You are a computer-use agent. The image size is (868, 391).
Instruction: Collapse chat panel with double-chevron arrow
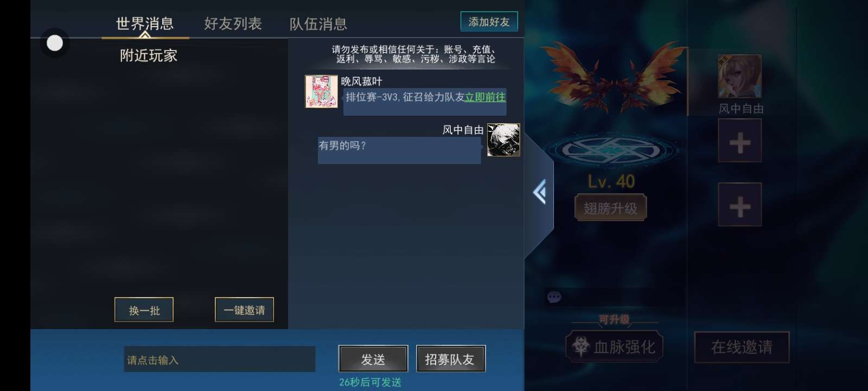[539, 193]
